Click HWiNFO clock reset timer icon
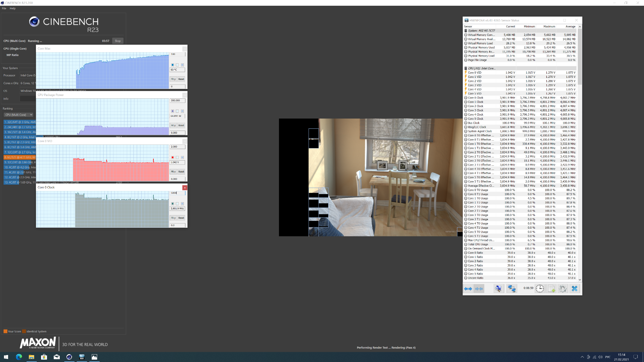The image size is (644, 362). [540, 289]
